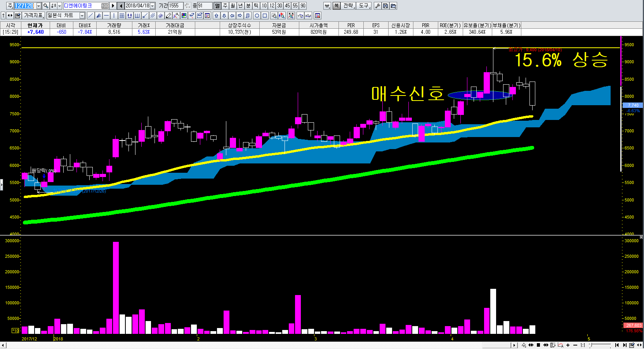Switch chart to yearly (년) period

(x=241, y=6)
